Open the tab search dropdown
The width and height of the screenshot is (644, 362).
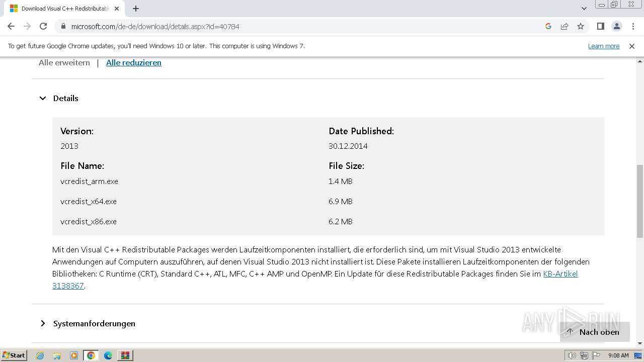click(x=584, y=9)
